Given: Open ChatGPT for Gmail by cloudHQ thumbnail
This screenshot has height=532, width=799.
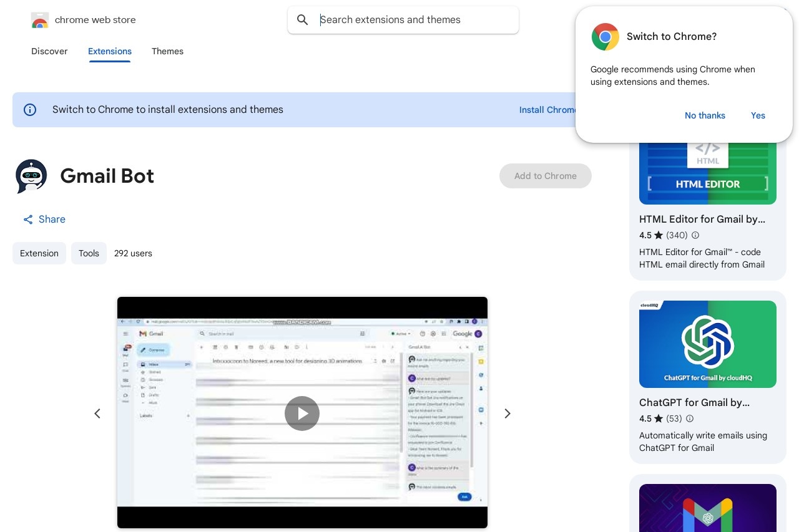Looking at the screenshot, I should [x=708, y=344].
